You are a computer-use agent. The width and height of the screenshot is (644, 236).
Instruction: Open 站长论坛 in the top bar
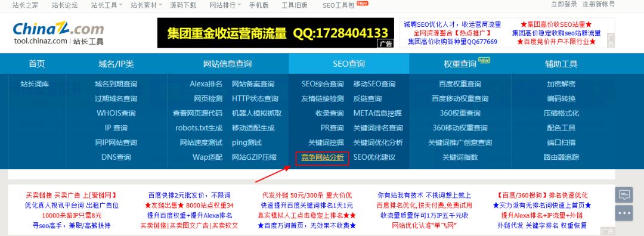(x=65, y=5)
